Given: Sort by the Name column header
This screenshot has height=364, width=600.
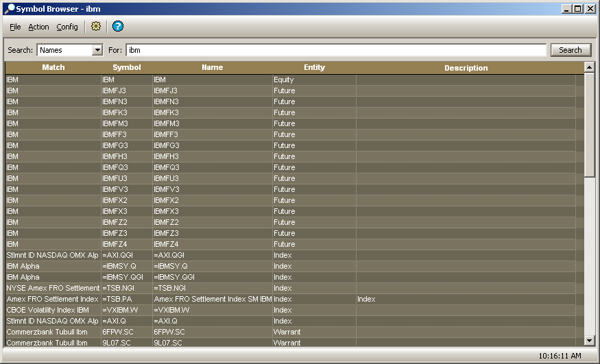Looking at the screenshot, I should pos(213,67).
